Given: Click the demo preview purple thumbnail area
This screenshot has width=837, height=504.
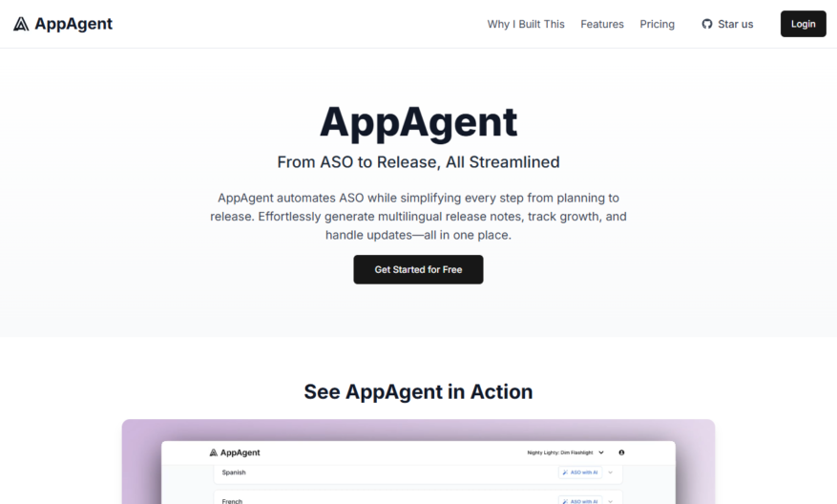Looking at the screenshot, I should 418,462.
